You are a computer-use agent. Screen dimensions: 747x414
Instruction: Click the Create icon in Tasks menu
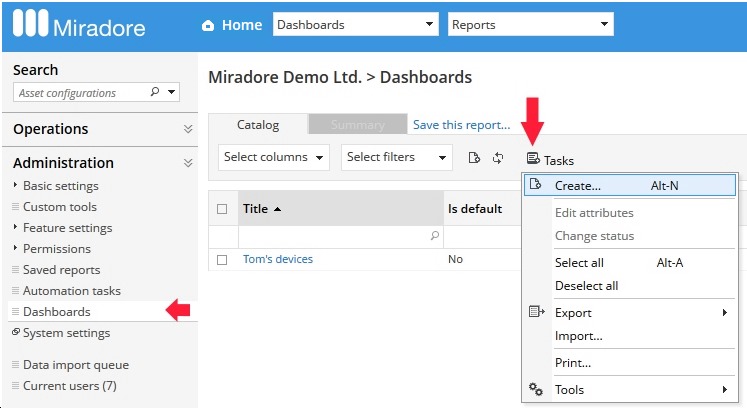pos(535,184)
